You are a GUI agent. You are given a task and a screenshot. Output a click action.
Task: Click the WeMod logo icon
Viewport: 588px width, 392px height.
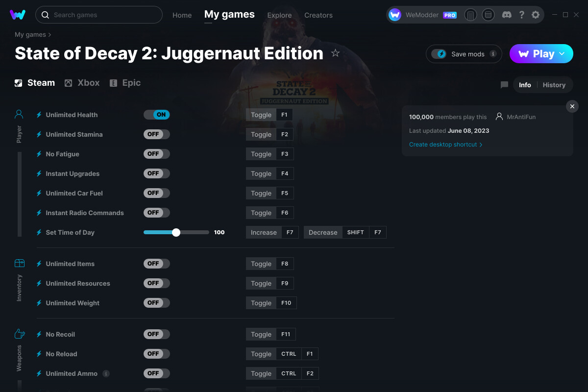(x=18, y=15)
